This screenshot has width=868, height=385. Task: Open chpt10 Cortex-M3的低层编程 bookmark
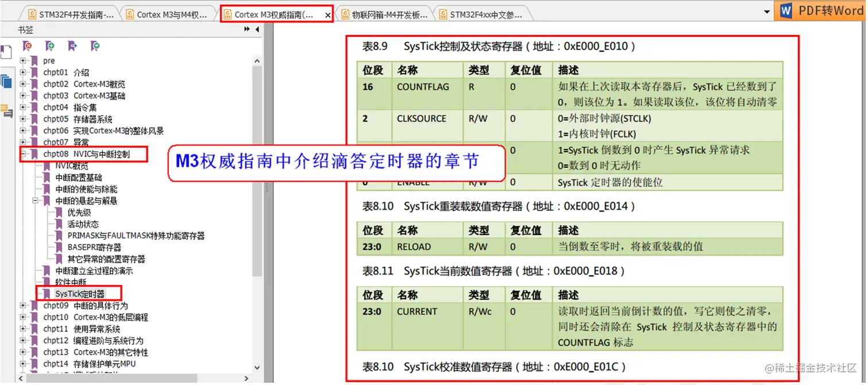pyautogui.click(x=95, y=317)
